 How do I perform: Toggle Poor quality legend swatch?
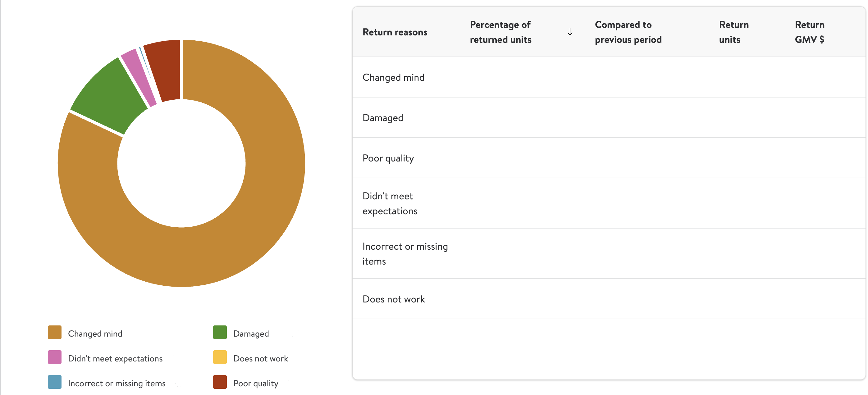pyautogui.click(x=220, y=382)
